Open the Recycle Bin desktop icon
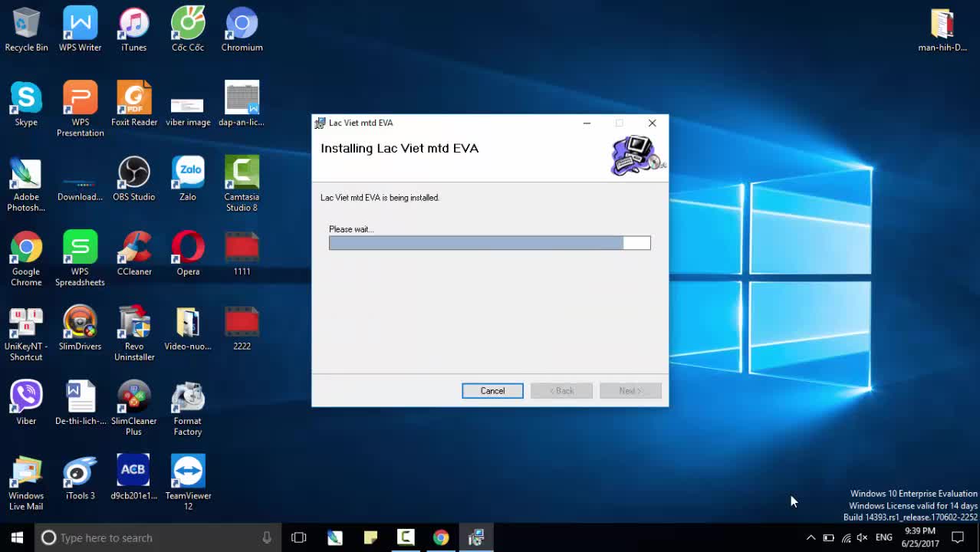980x552 pixels. coord(26,31)
